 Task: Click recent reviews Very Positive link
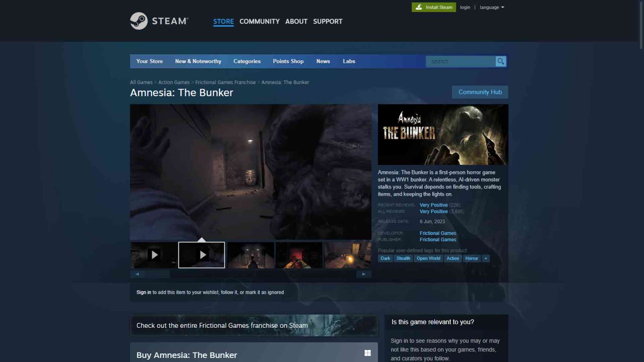click(x=433, y=205)
